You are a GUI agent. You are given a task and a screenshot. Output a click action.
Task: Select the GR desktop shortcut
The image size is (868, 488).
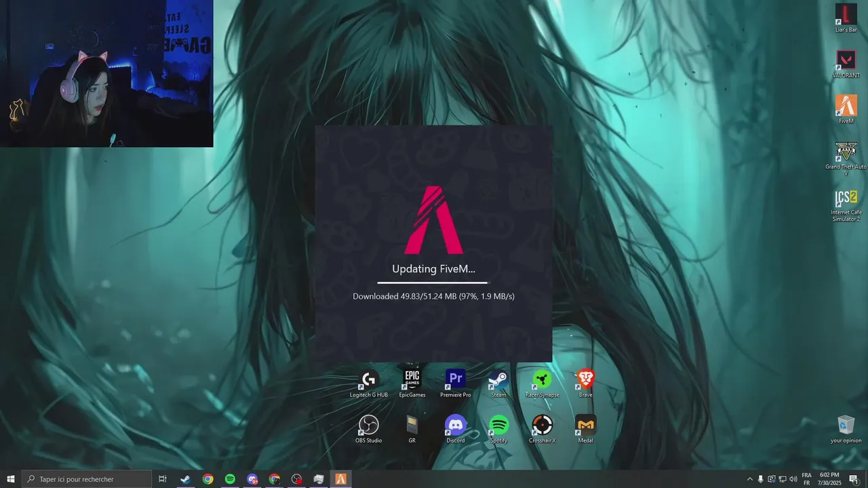click(x=412, y=429)
